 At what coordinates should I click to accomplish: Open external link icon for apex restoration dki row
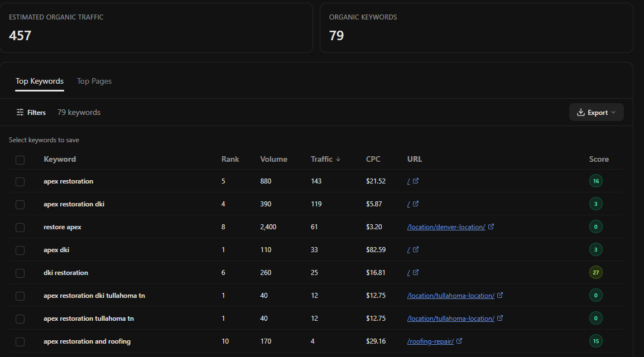click(x=416, y=204)
